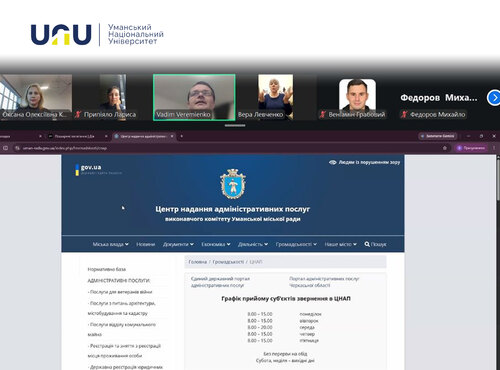Select Vadim Veremienko's video thumbnail

click(194, 97)
